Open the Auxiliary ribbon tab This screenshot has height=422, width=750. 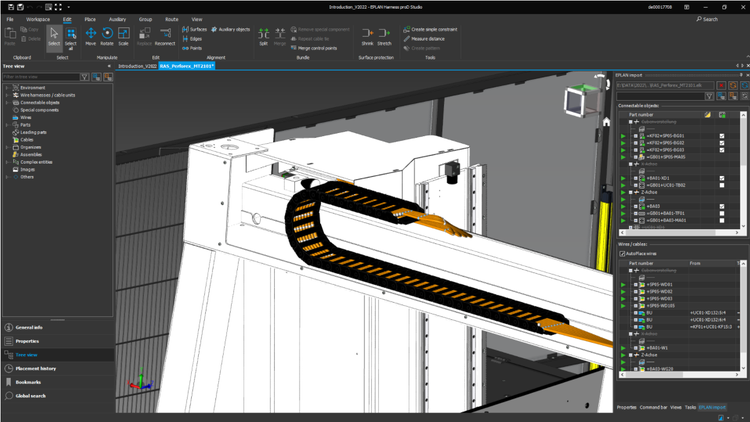click(117, 19)
